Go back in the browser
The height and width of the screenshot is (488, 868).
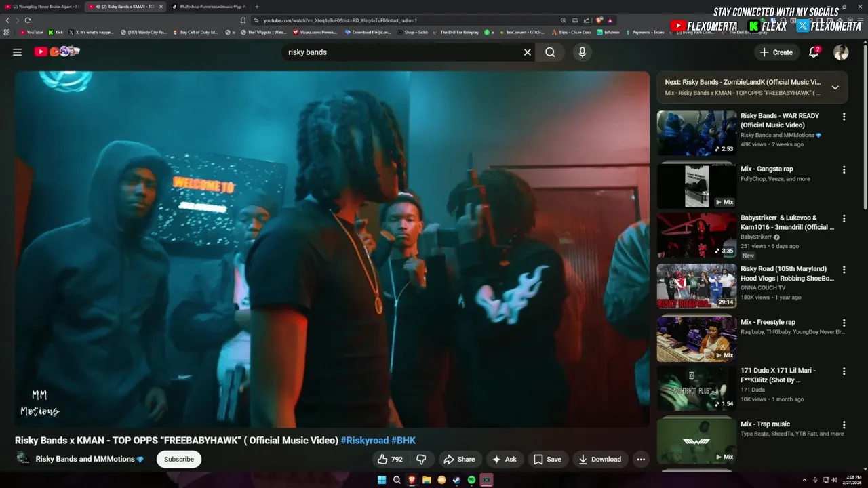(7, 20)
